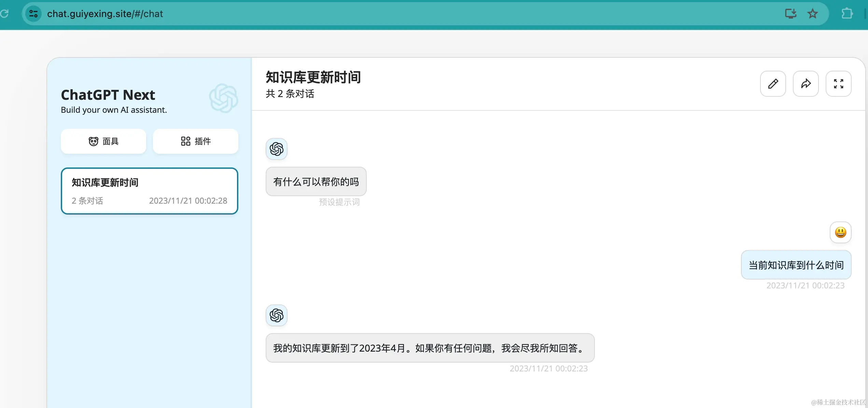Open the 插件 plugins button
This screenshot has width=868, height=408.
point(195,141)
